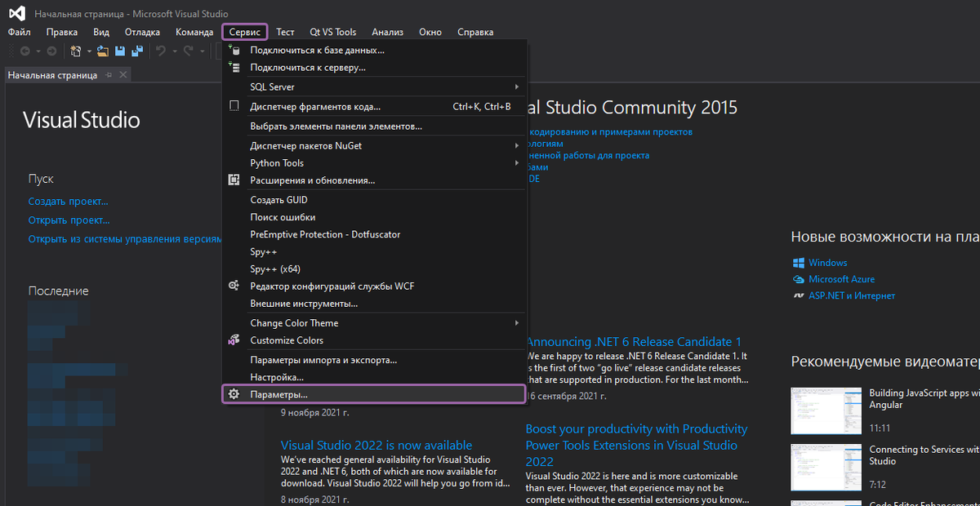
Task: Click the Undo toolbar icon
Action: tap(161, 51)
